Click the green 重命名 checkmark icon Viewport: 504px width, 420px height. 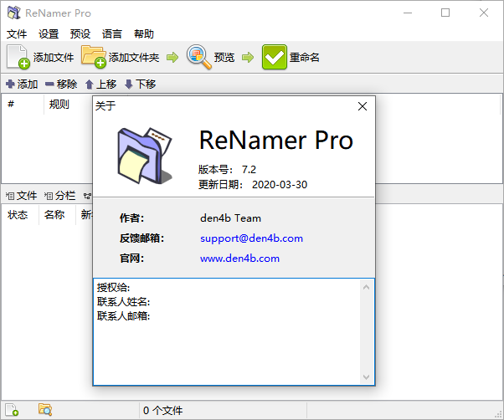pos(274,57)
